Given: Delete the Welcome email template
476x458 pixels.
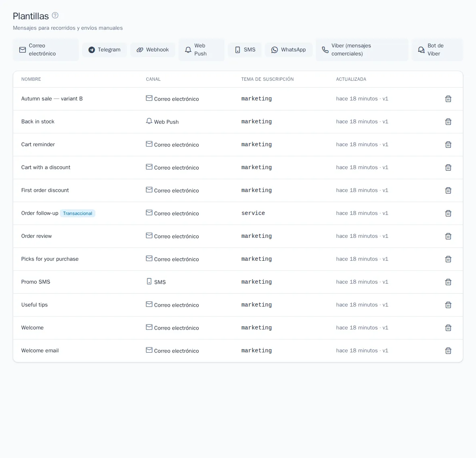Looking at the screenshot, I should (448, 351).
